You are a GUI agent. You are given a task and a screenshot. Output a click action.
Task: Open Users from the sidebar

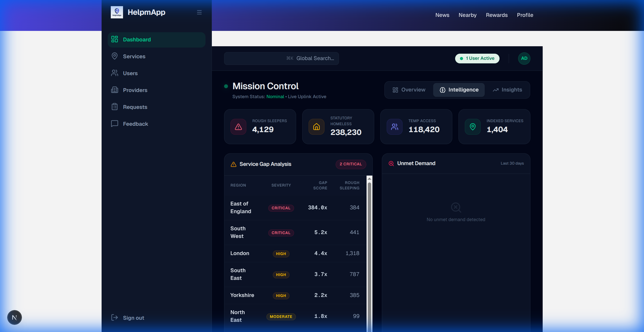pyautogui.click(x=130, y=73)
